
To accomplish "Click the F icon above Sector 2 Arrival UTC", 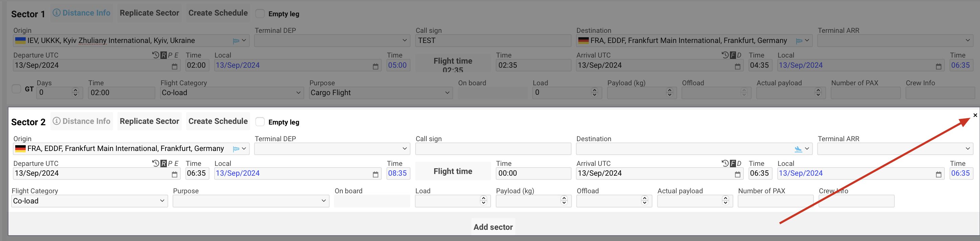I will (x=733, y=164).
